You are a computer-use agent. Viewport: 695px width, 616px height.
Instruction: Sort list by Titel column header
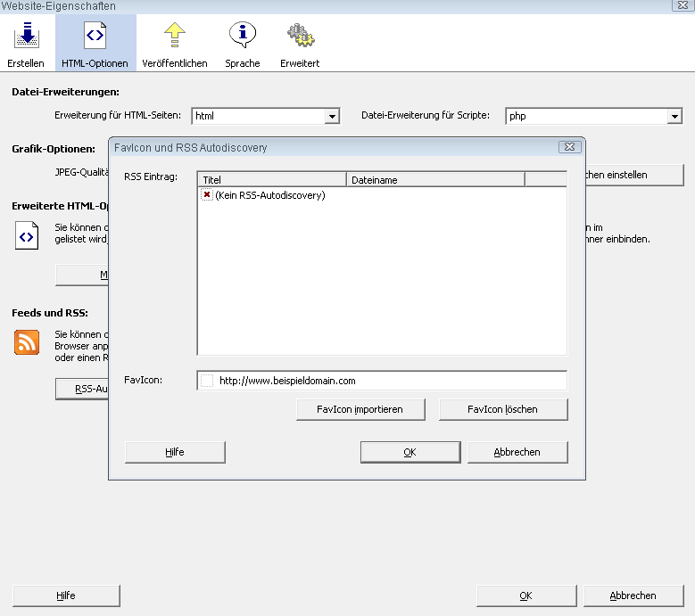(x=271, y=179)
